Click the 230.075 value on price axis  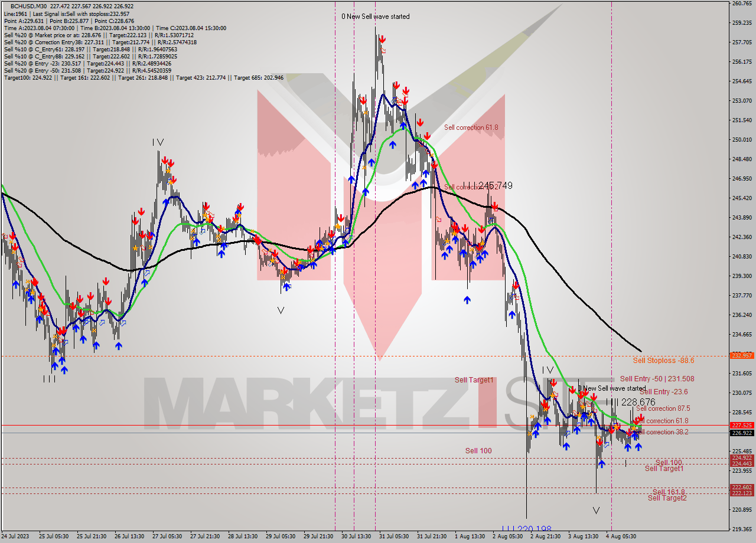[742, 392]
